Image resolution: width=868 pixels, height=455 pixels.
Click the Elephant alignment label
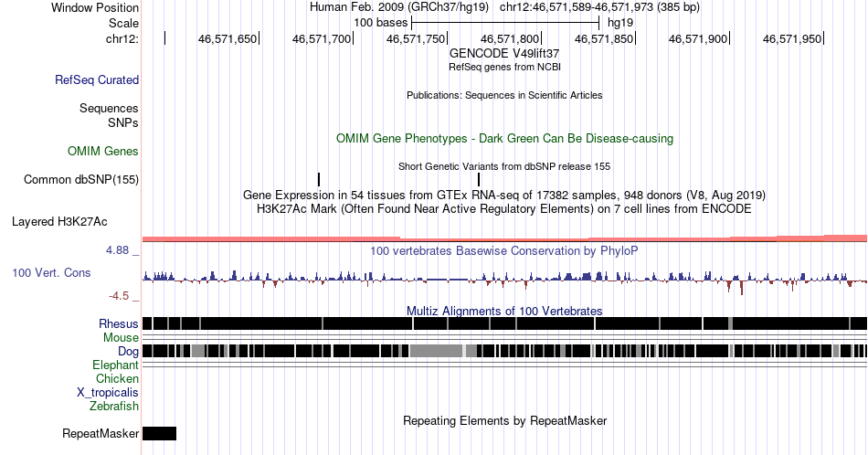tap(115, 365)
